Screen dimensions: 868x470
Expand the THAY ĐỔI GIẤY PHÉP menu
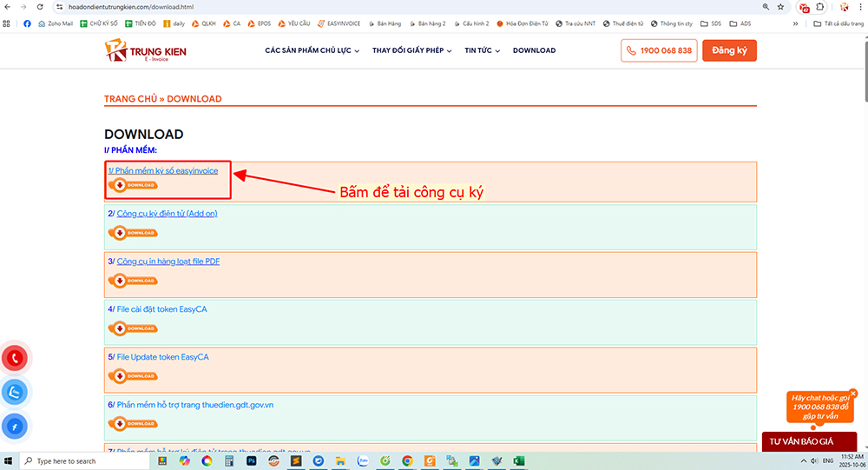[411, 50]
